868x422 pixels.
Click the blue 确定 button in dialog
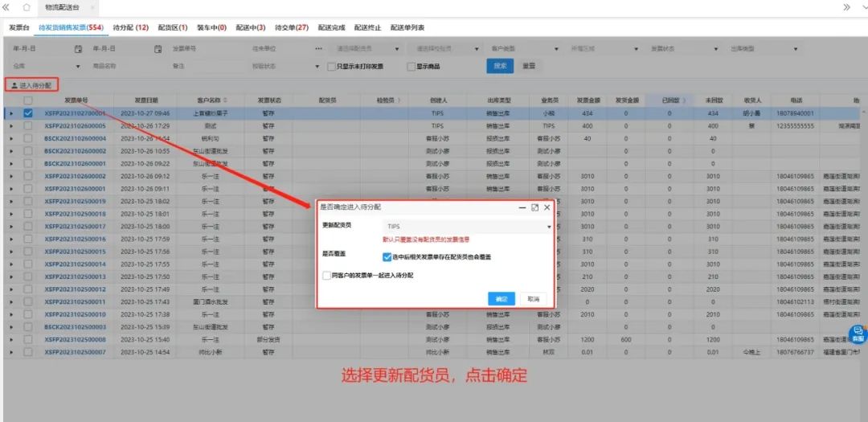(x=502, y=298)
